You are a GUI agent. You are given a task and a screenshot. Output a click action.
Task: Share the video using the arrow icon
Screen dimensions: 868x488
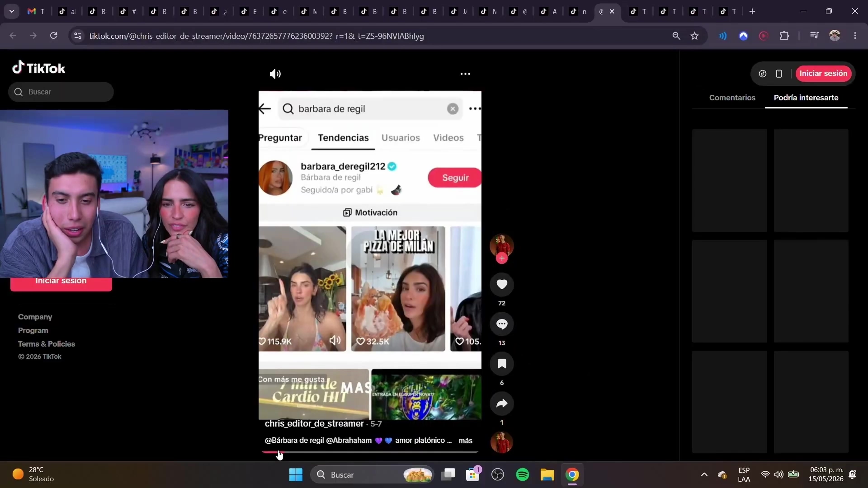pos(501,404)
